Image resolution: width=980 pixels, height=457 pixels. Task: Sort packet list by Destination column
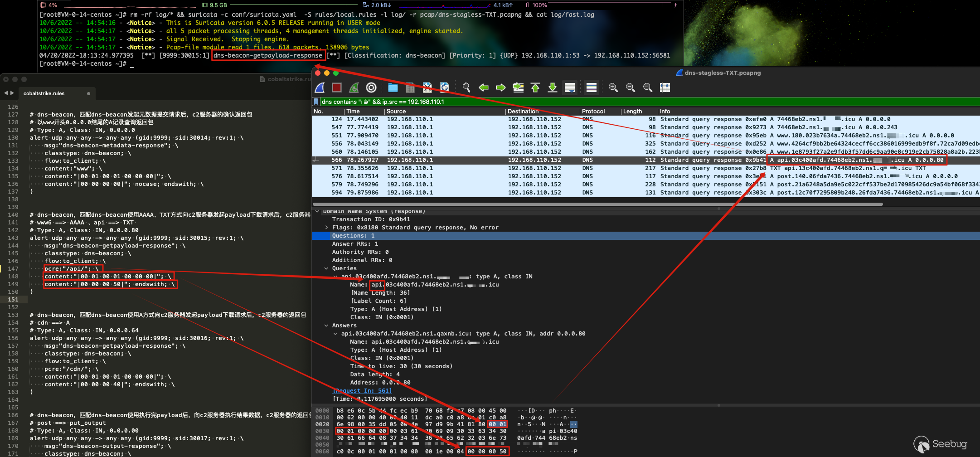543,111
